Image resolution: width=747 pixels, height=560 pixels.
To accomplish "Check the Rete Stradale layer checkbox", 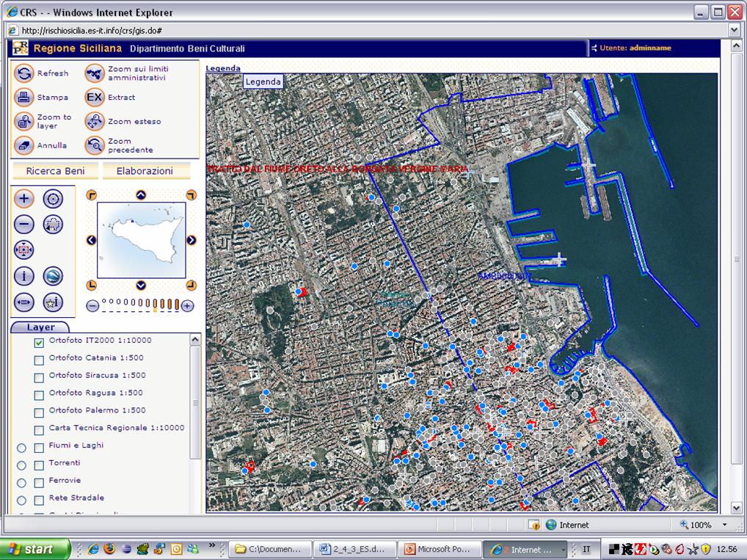I will (x=39, y=500).
